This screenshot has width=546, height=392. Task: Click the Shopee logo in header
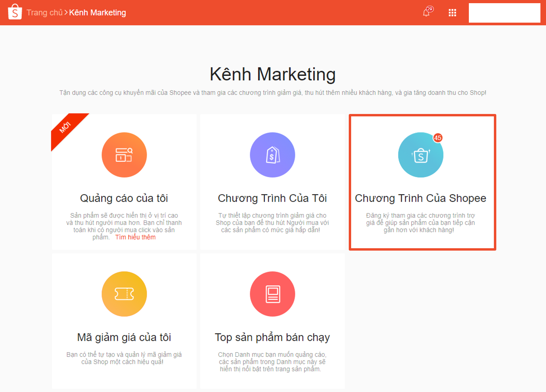click(x=15, y=12)
